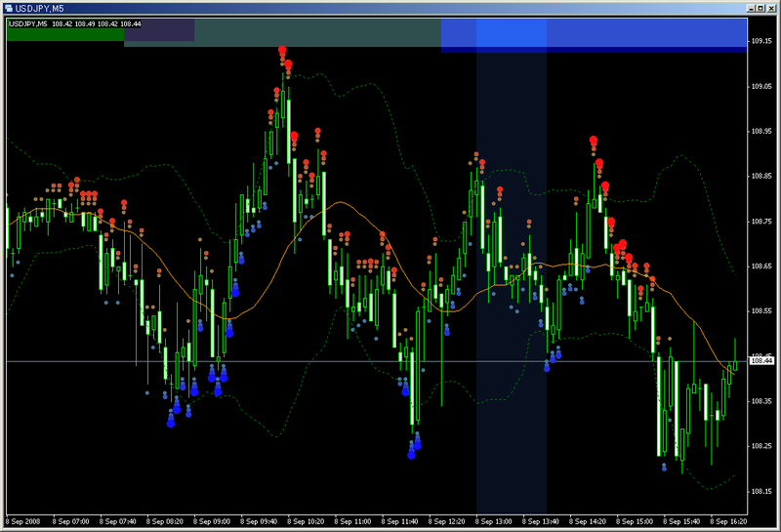Click the USDJPY,M5 title bar text
Image resolution: width=781 pixels, height=532 pixels.
[x=39, y=9]
